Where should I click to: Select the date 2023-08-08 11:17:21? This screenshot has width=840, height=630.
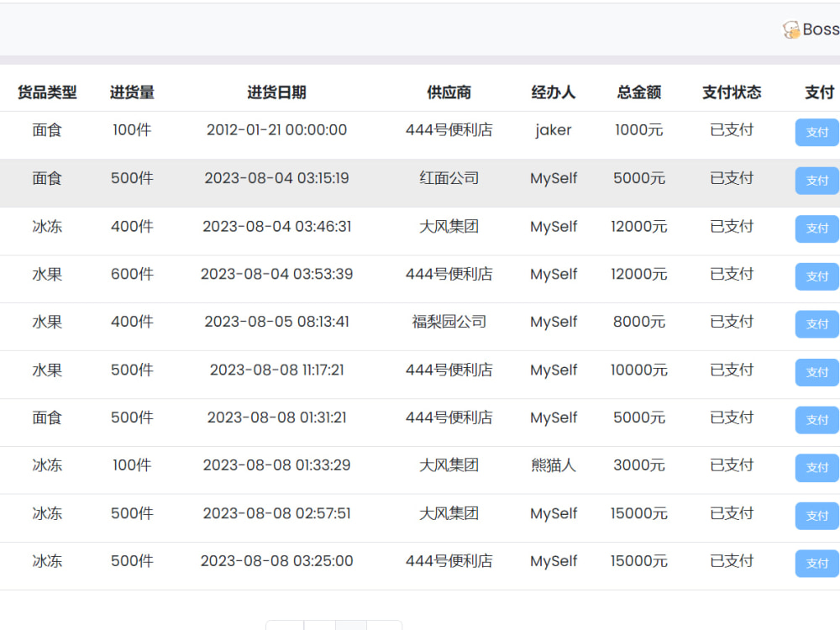(x=276, y=370)
